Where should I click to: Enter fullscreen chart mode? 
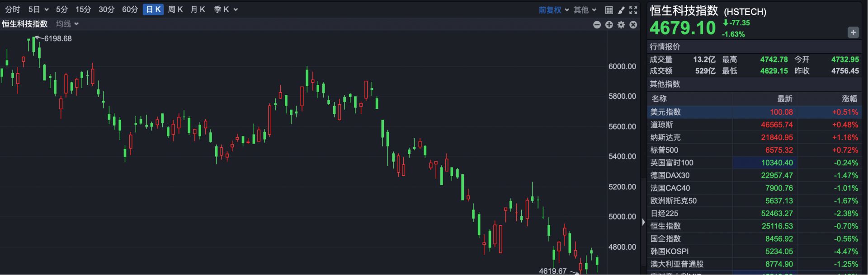tap(633, 10)
